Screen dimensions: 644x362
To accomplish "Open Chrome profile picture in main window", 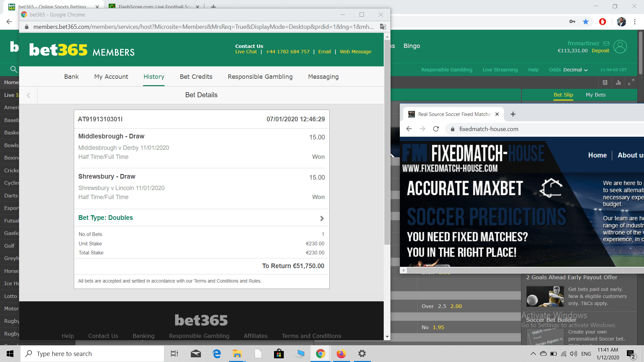I will 621,22.
